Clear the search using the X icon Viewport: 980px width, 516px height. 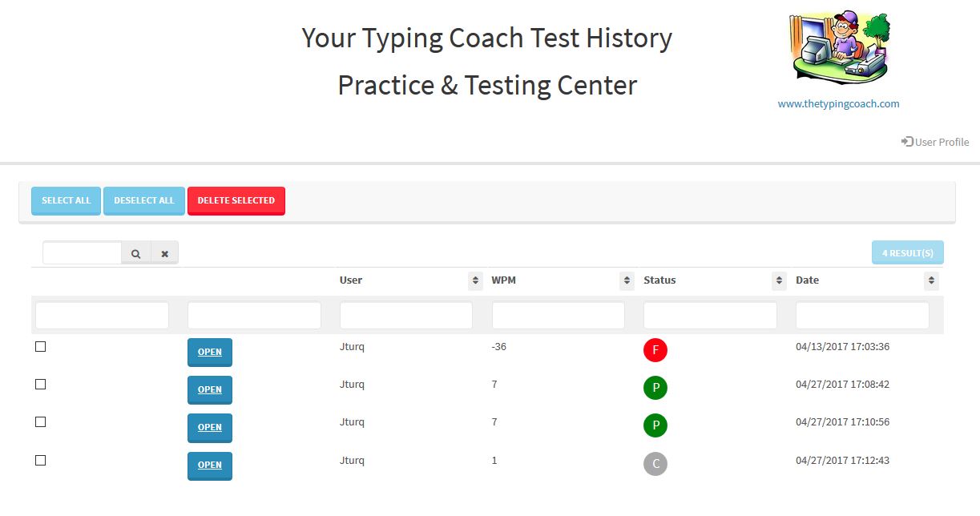(164, 252)
